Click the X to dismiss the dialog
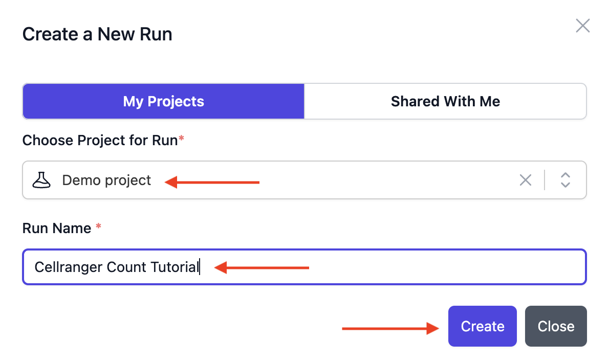 coord(582,26)
